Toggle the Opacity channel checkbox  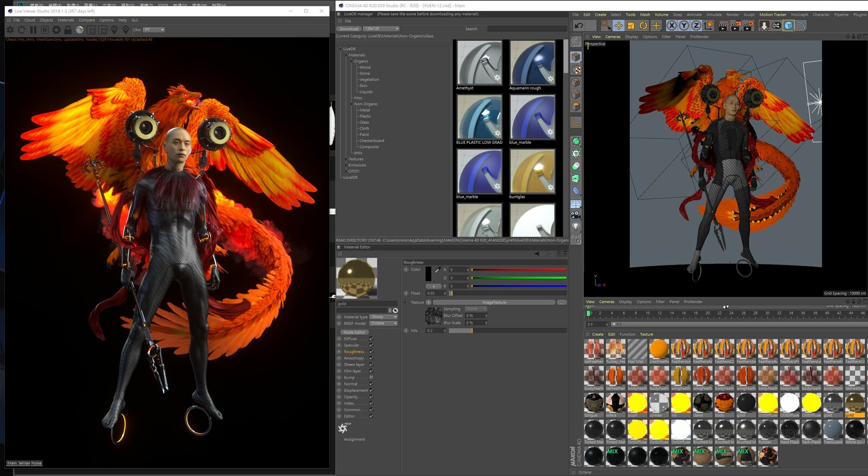pos(371,397)
